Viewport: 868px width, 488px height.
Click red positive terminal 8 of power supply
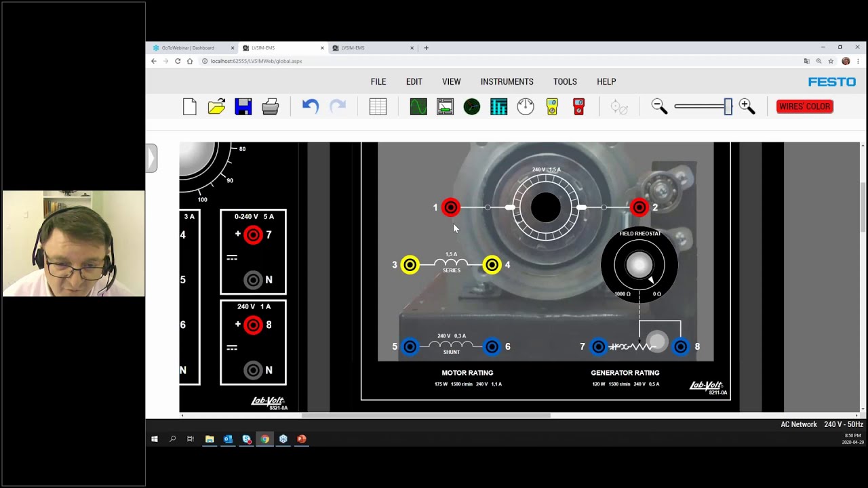[x=253, y=325]
